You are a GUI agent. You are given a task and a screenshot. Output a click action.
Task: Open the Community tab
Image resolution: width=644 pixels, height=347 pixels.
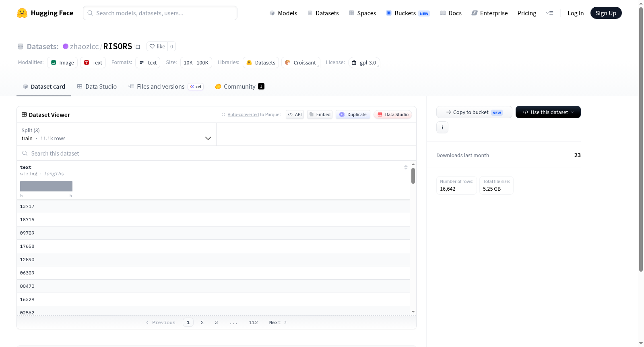[240, 86]
